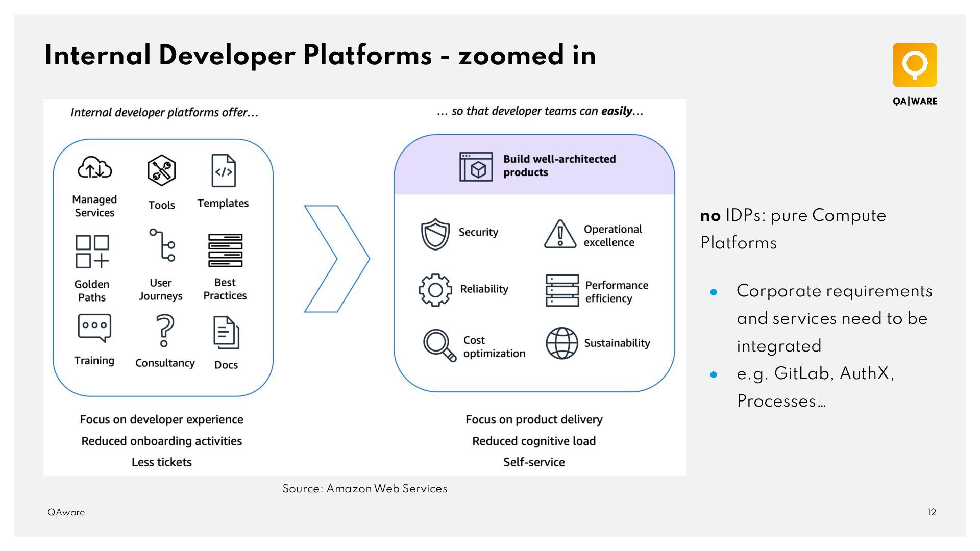Image resolution: width=980 pixels, height=551 pixels.
Task: Click the Tools wrench hexagon icon
Action: (x=161, y=170)
